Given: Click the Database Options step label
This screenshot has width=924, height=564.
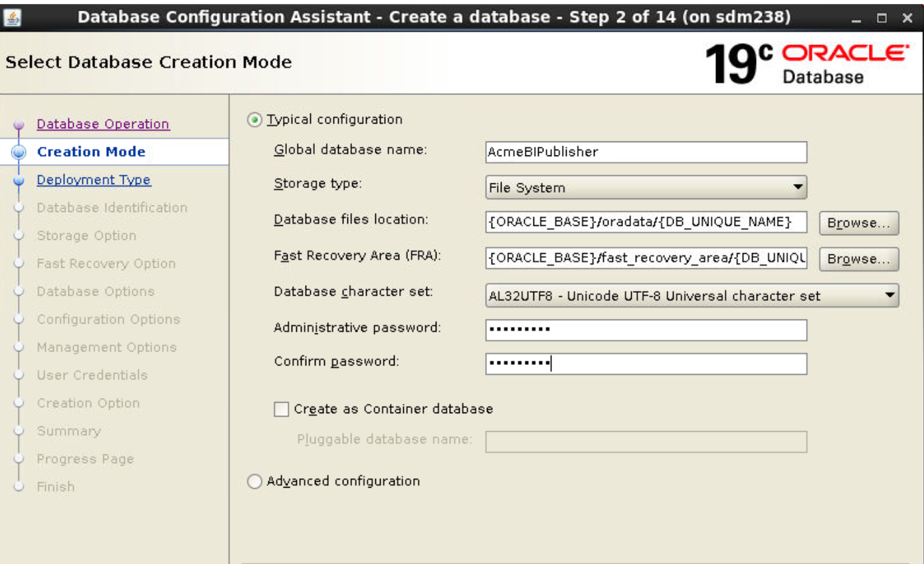Looking at the screenshot, I should tap(96, 292).
